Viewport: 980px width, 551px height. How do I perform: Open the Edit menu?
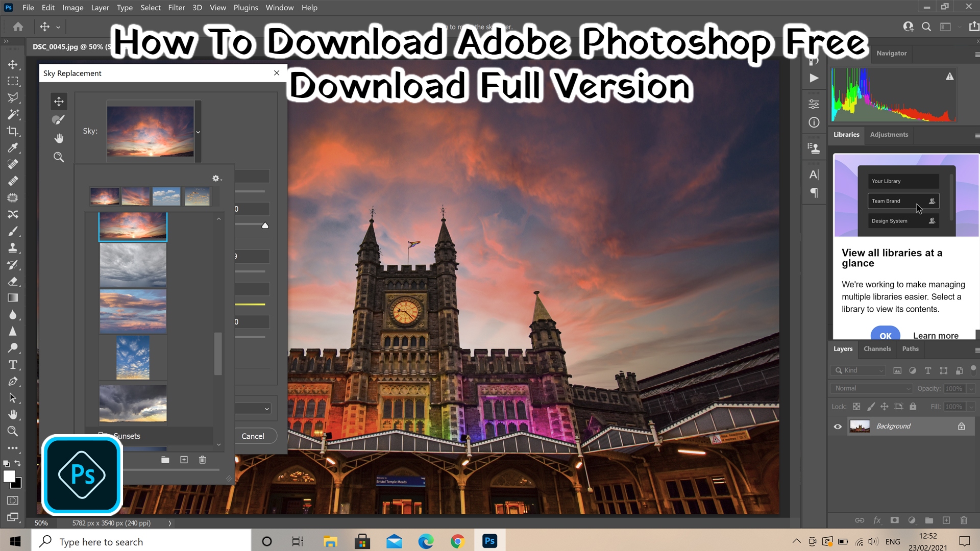[x=47, y=8]
